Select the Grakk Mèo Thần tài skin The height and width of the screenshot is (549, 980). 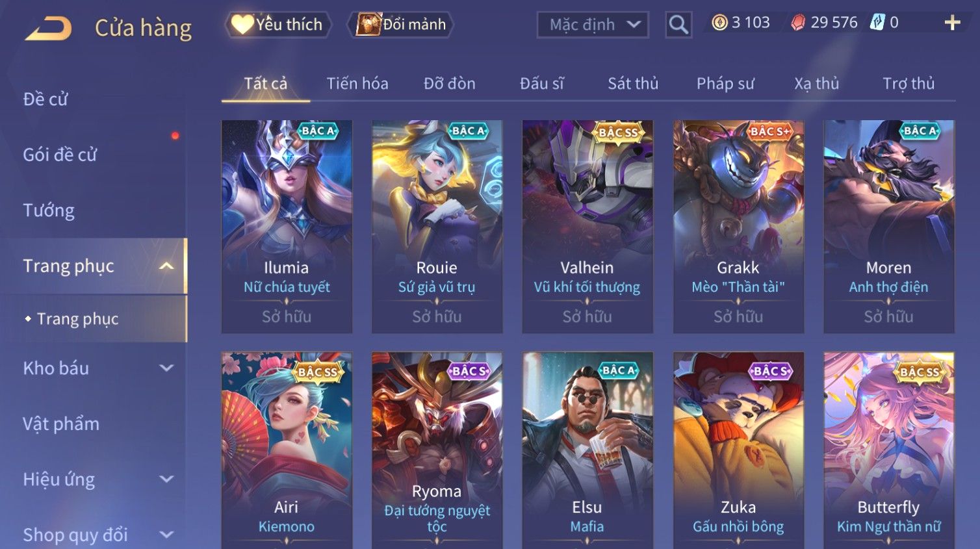(x=738, y=227)
